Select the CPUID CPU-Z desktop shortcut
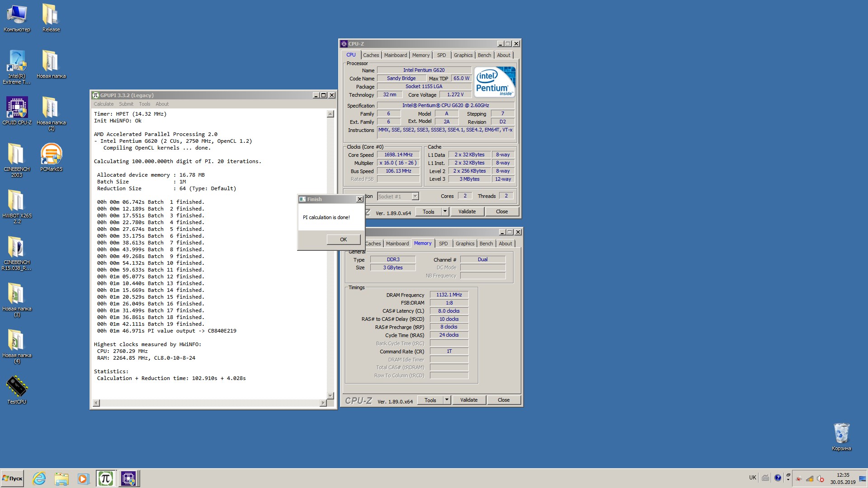 [x=17, y=111]
